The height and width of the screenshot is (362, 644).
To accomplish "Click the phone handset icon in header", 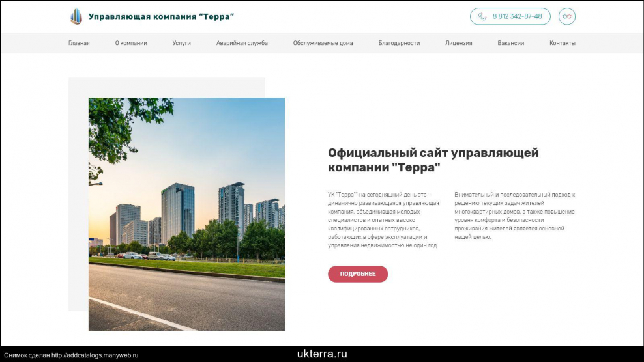I will click(x=482, y=17).
